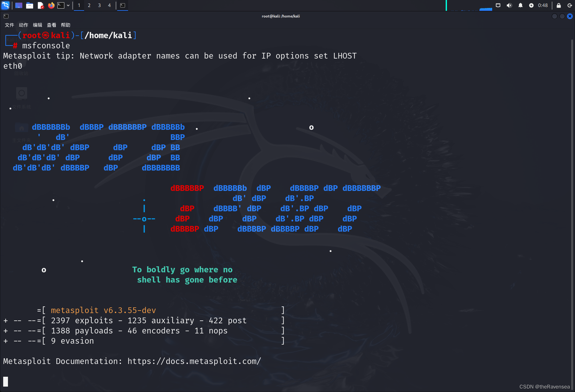575x392 pixels.
Task: Open the 编辑 (Edit) menu
Action: click(37, 25)
